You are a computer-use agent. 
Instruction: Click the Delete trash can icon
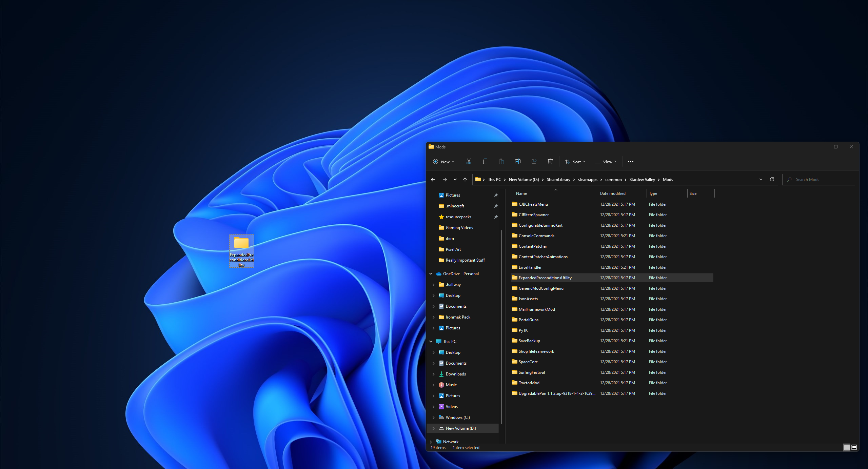click(x=550, y=162)
